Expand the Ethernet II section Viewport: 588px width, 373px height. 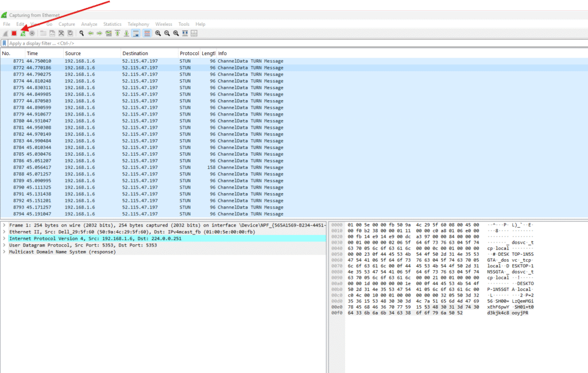[x=4, y=232]
